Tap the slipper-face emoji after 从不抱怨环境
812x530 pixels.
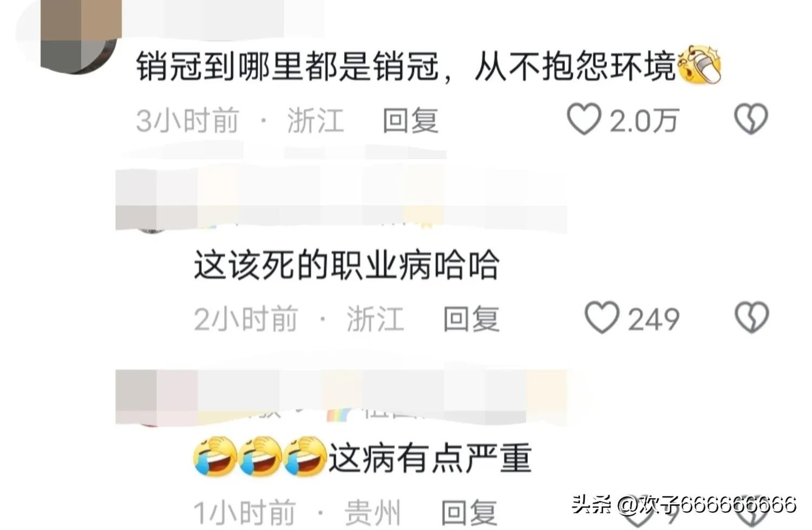(x=699, y=65)
